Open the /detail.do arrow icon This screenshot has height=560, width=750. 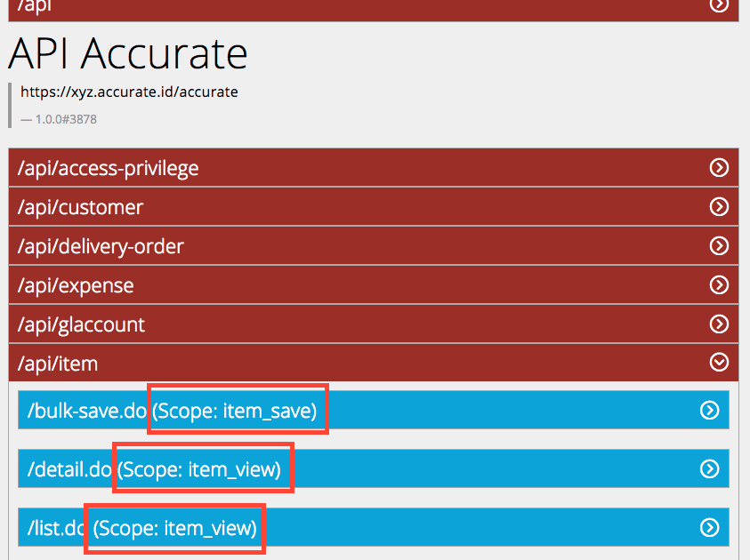click(x=709, y=468)
